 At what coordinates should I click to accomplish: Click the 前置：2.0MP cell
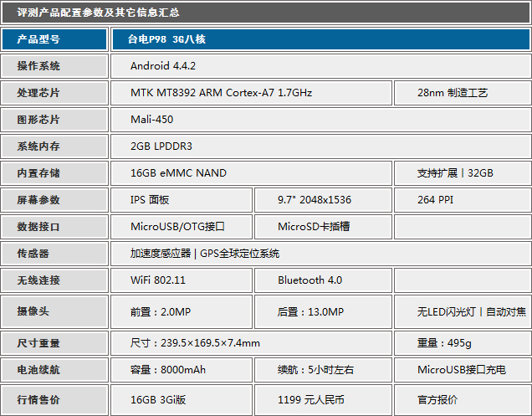click(182, 311)
